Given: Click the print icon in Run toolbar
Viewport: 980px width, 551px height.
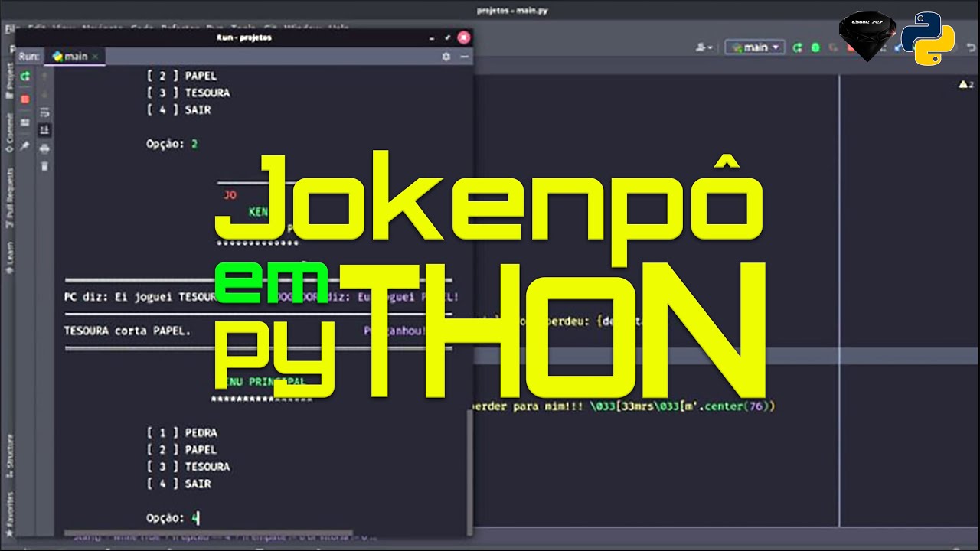Looking at the screenshot, I should coord(44,148).
